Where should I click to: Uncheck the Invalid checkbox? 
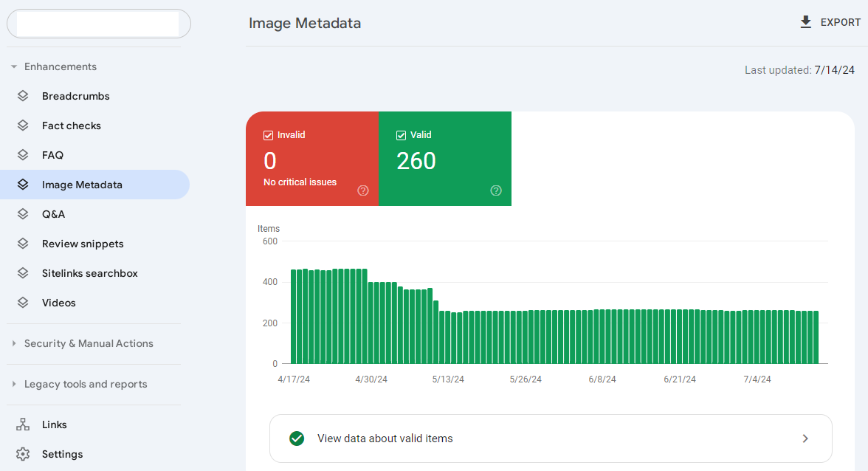(269, 135)
